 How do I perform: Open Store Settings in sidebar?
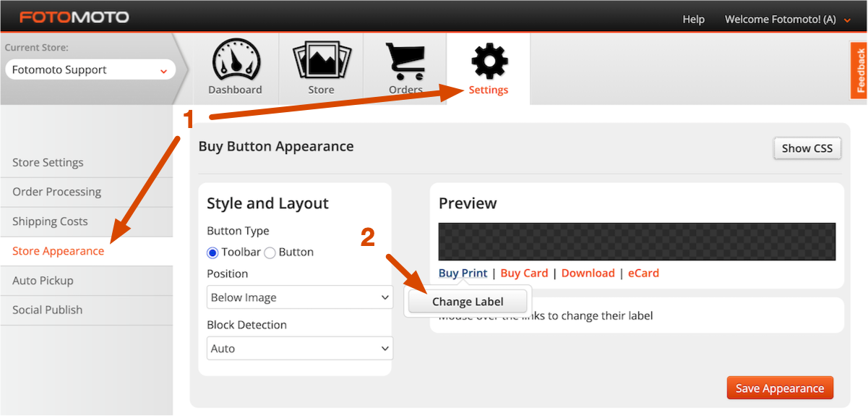point(48,163)
